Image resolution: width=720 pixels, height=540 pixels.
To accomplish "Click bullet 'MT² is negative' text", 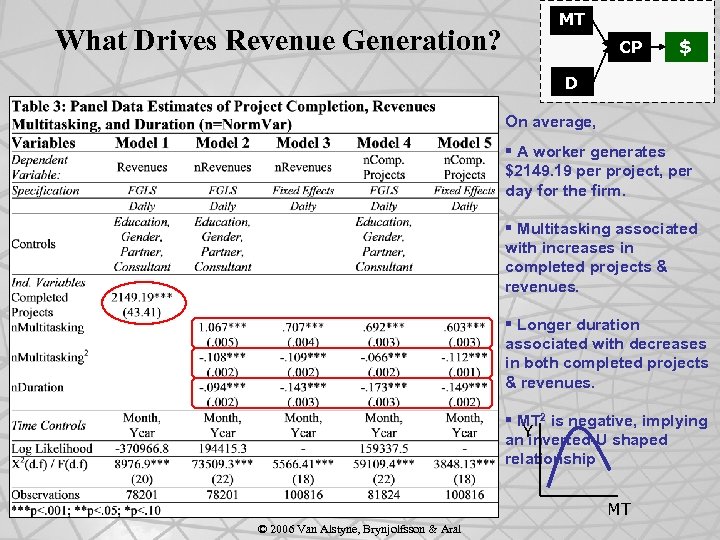I will (606, 439).
